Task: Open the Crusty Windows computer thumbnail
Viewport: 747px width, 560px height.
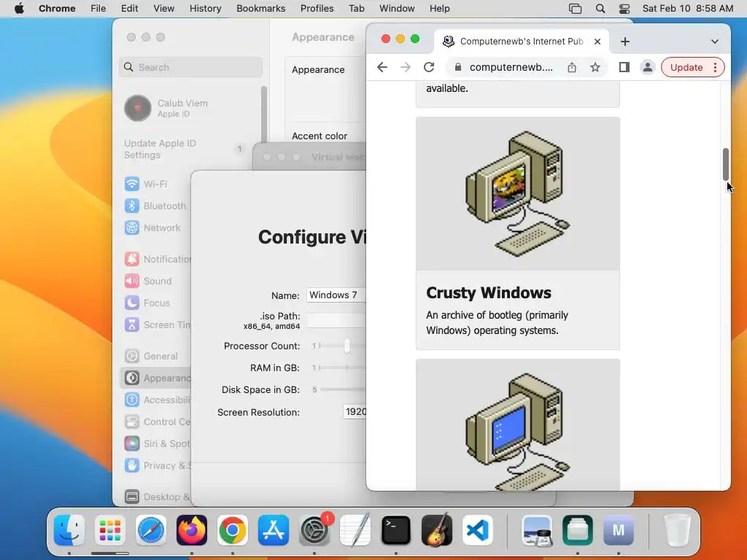Action: click(x=518, y=193)
